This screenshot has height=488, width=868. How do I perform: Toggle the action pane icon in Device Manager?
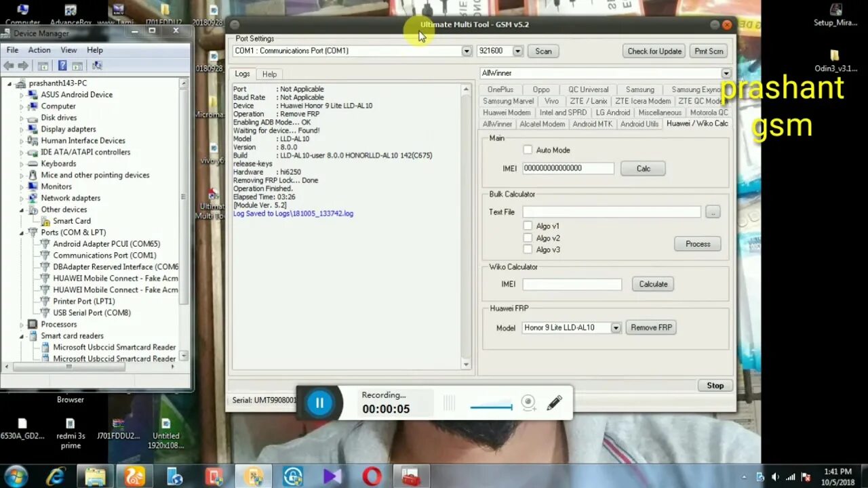pyautogui.click(x=77, y=66)
